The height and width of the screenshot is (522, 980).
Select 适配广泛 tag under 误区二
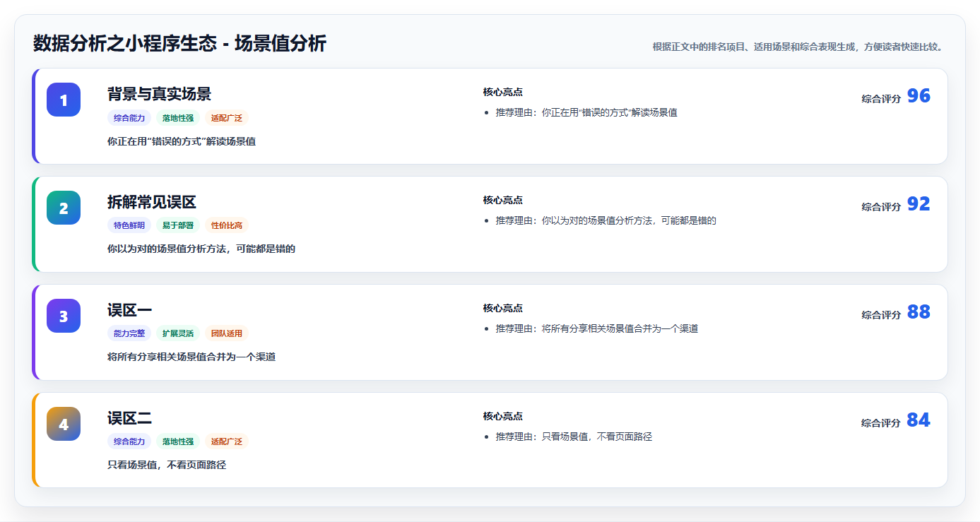[227, 441]
